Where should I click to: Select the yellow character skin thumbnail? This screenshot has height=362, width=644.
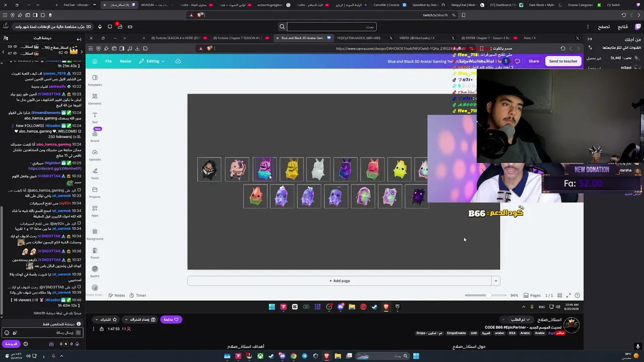pyautogui.click(x=291, y=169)
